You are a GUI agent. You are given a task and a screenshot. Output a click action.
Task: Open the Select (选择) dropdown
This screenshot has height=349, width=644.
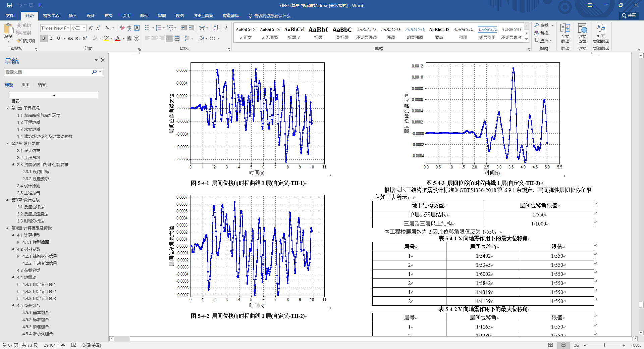[x=544, y=41]
